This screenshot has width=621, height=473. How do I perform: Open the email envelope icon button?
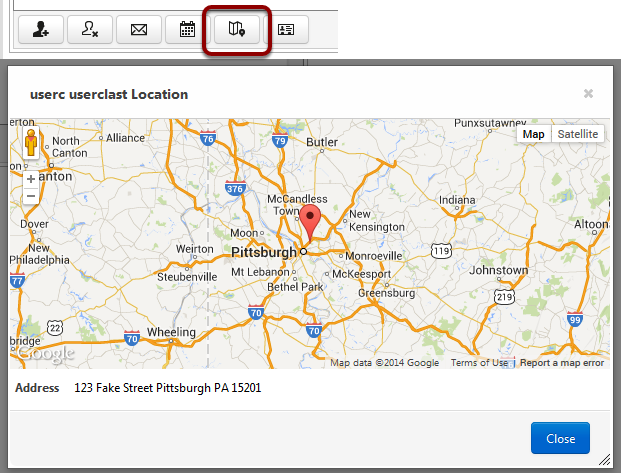pyautogui.click(x=139, y=29)
